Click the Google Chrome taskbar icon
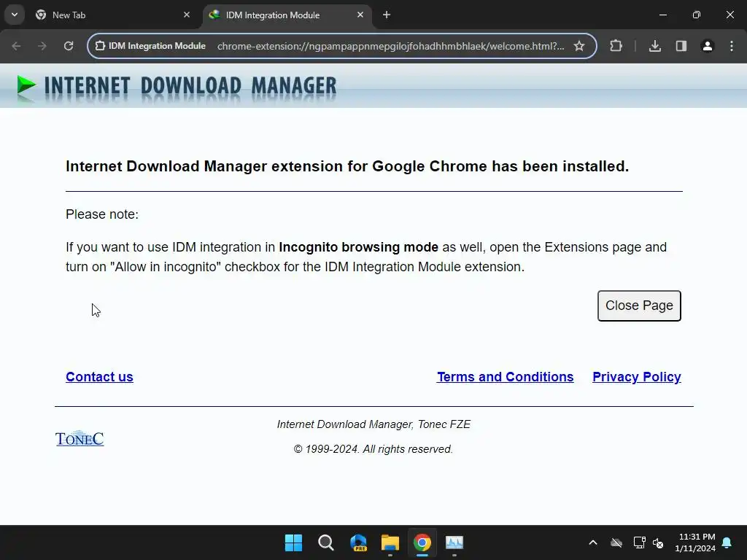The height and width of the screenshot is (560, 747). [x=422, y=542]
